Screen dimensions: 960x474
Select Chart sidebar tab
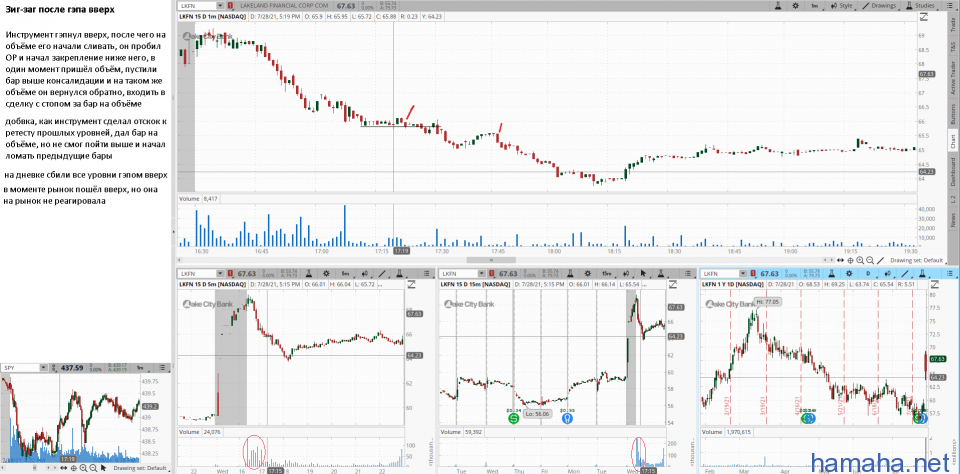(x=953, y=141)
